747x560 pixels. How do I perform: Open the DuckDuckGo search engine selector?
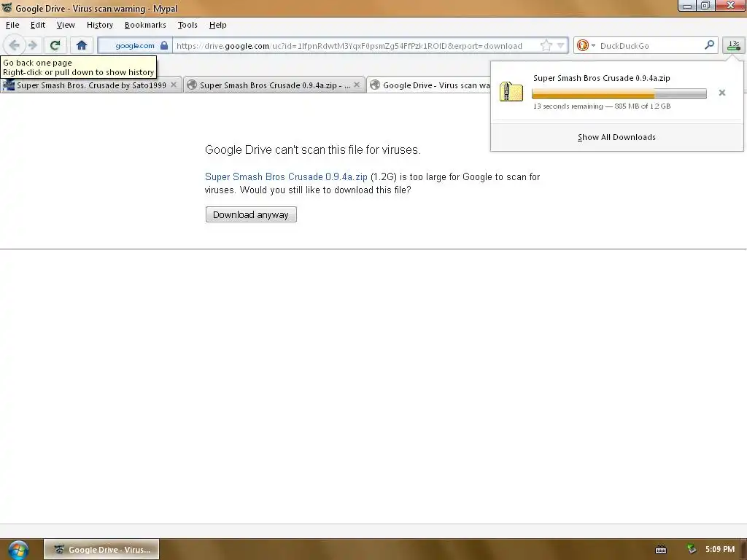(x=586, y=45)
